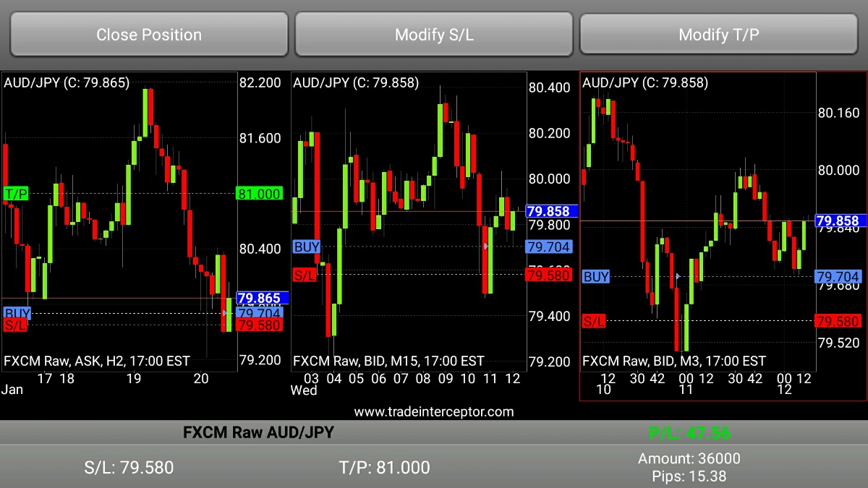Click the 79.704 entry tag on M15 chart
Image resolution: width=868 pixels, height=488 pixels.
[x=548, y=247]
